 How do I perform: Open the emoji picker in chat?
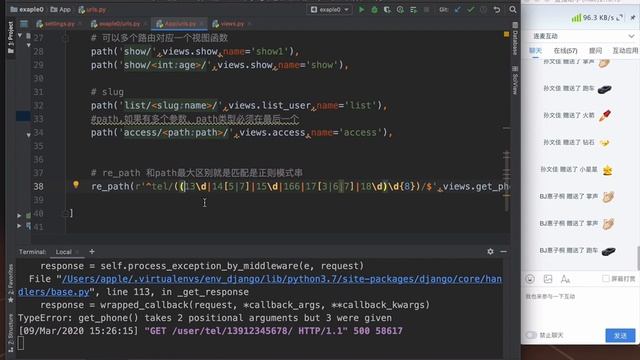point(530,279)
